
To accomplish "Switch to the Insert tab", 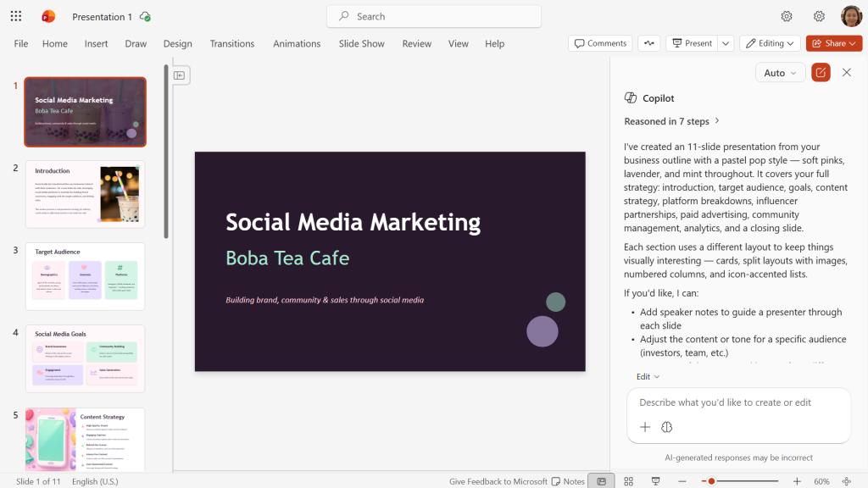I will tap(97, 43).
